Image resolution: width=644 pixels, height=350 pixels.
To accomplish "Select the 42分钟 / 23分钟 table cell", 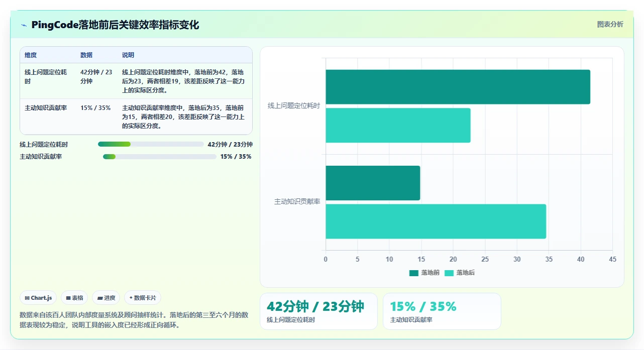I will point(96,77).
